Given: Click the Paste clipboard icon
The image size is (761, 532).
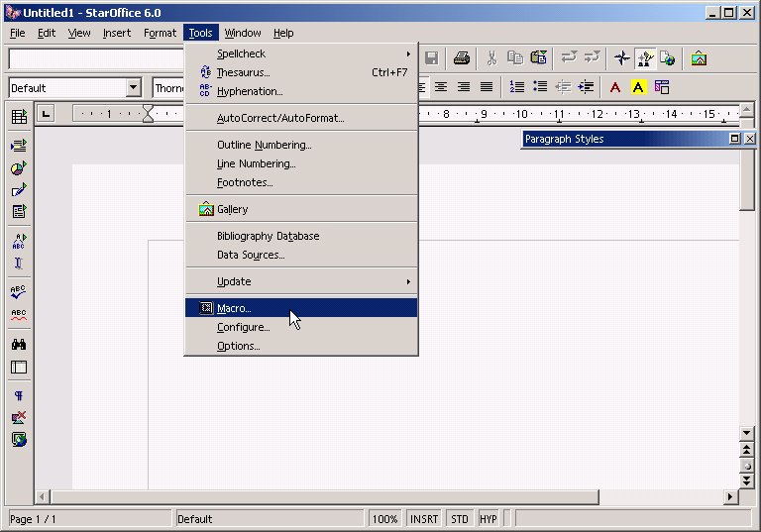Looking at the screenshot, I should [x=538, y=58].
